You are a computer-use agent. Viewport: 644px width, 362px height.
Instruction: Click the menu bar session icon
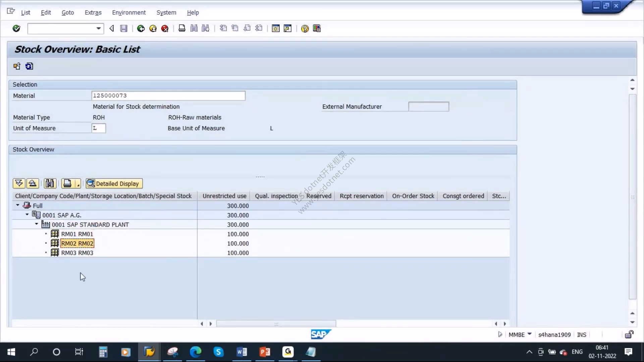click(11, 11)
